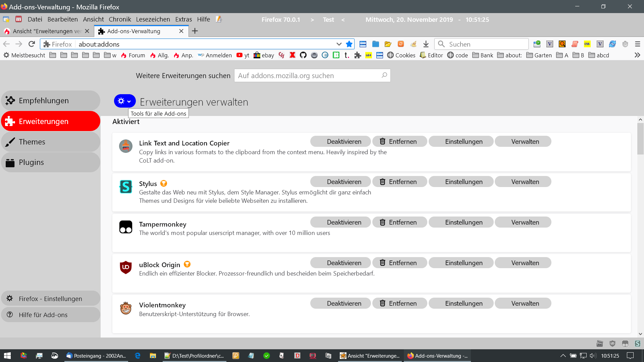644x362 pixels.
Task: Expand the address bar history dropdown arrow
Action: point(339,44)
